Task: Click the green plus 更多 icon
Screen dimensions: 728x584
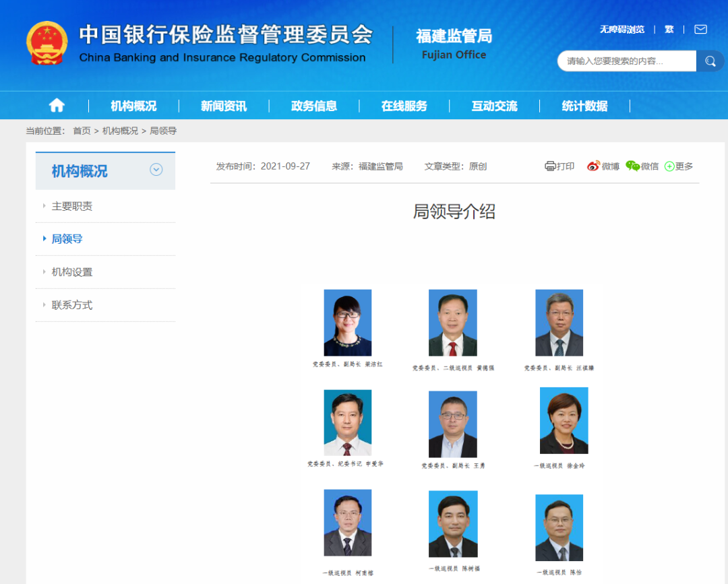Action: pyautogui.click(x=669, y=166)
